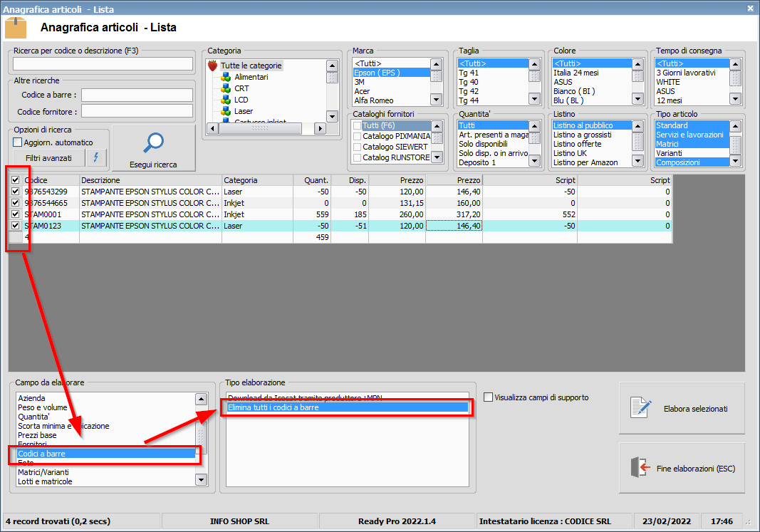Click the Disp. column header
The width and height of the screenshot is (760, 532).
coord(350,180)
